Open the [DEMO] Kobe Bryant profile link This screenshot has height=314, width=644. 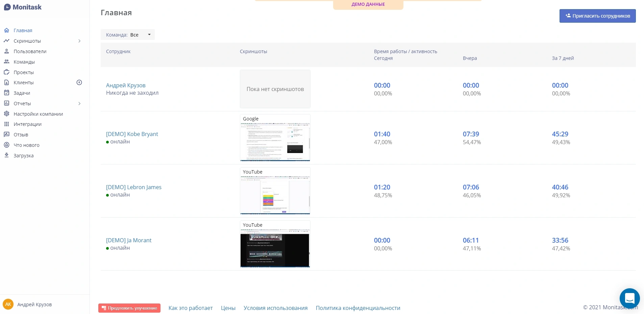(x=132, y=134)
